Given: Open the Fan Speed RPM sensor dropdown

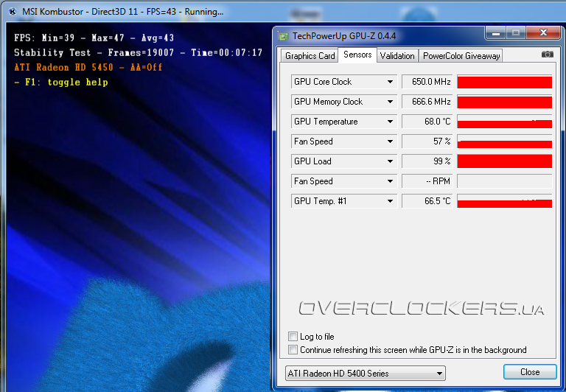Looking at the screenshot, I should pyautogui.click(x=390, y=181).
